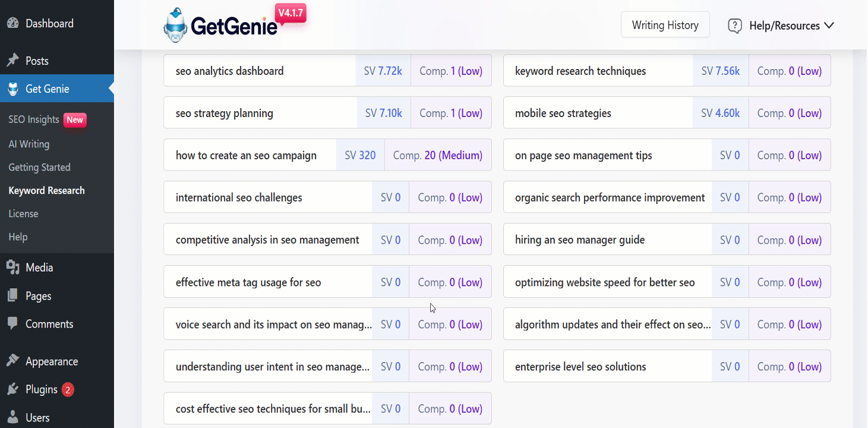Expand the Help/Resources dropdown chevron

point(829,26)
